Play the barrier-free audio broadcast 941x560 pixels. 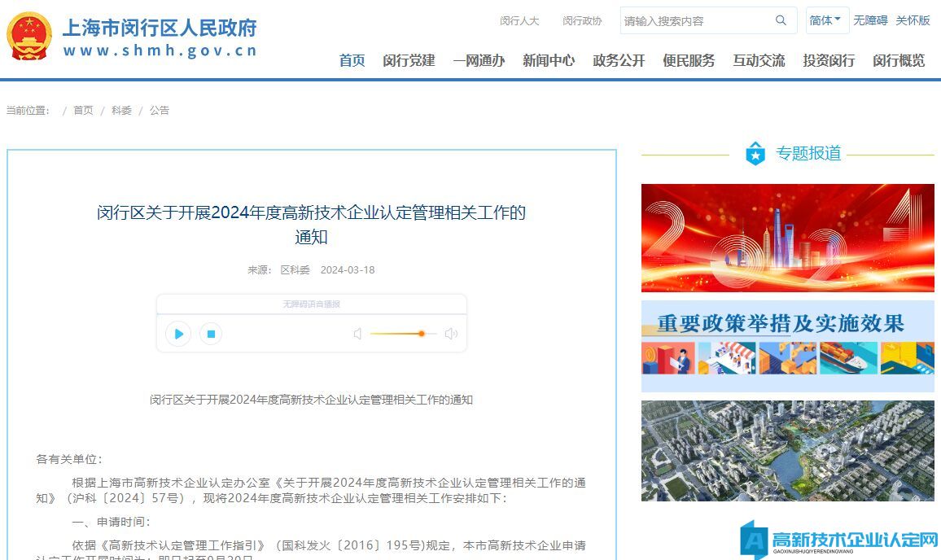point(178,334)
